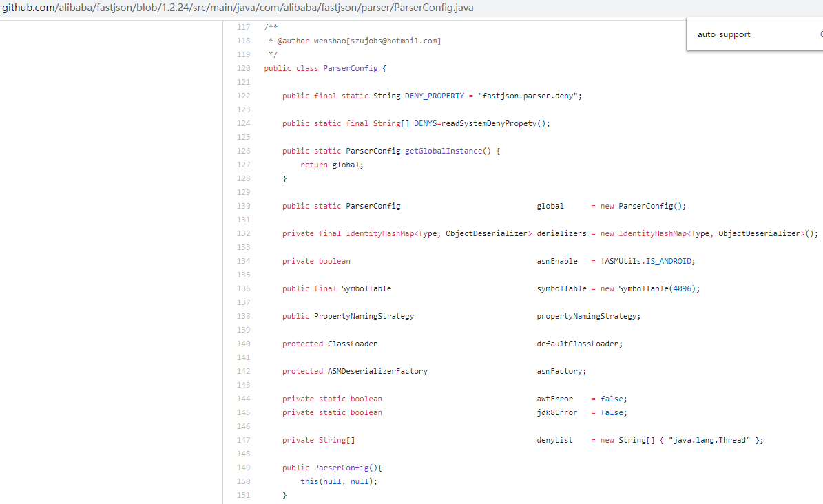Select the auto_support suggestion in the popup
The width and height of the screenshot is (823, 504).
pos(722,34)
